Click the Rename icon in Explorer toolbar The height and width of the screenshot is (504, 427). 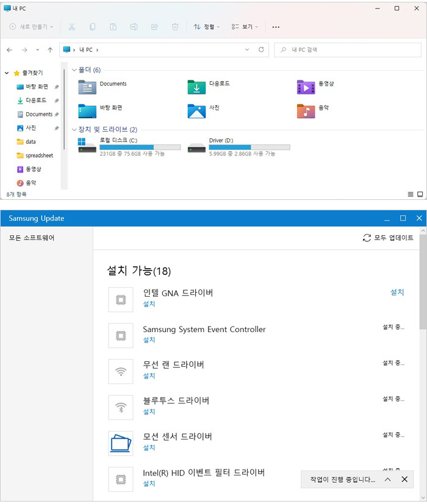pos(134,27)
